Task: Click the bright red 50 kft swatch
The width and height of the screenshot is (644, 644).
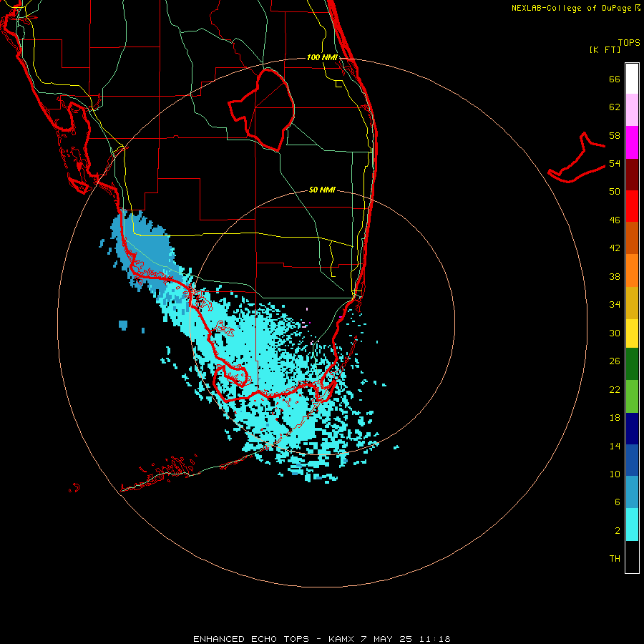Action: (x=632, y=206)
